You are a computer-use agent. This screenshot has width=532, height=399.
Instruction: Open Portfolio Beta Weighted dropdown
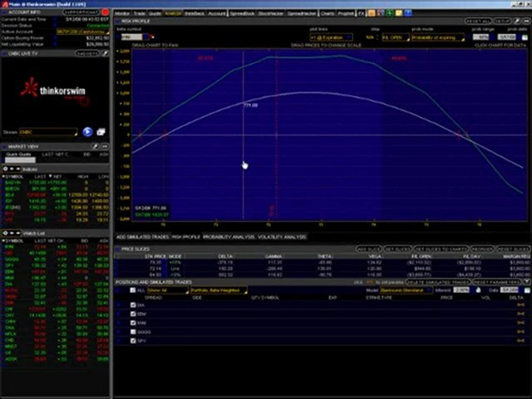(x=219, y=290)
